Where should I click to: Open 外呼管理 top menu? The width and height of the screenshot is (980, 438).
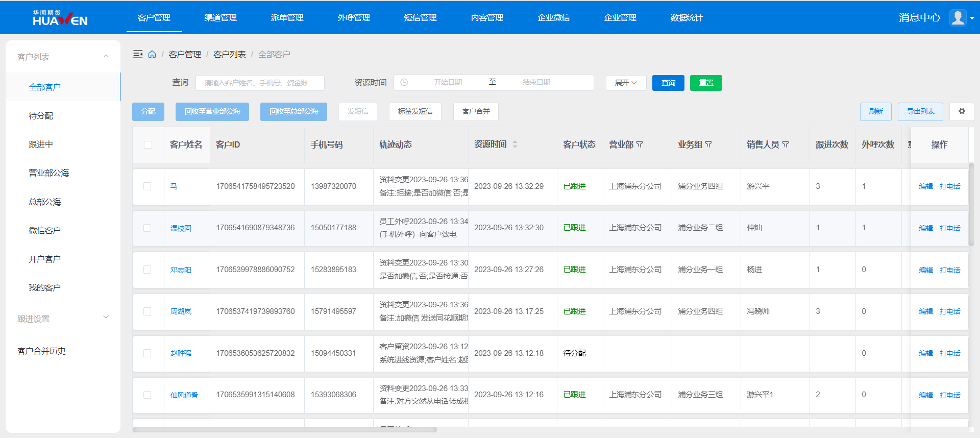pos(354,17)
